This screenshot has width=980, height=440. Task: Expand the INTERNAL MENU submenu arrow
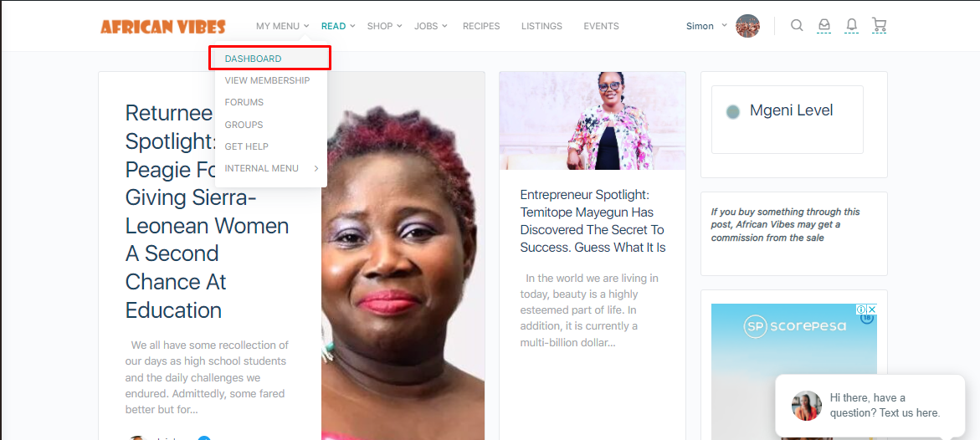point(316,168)
